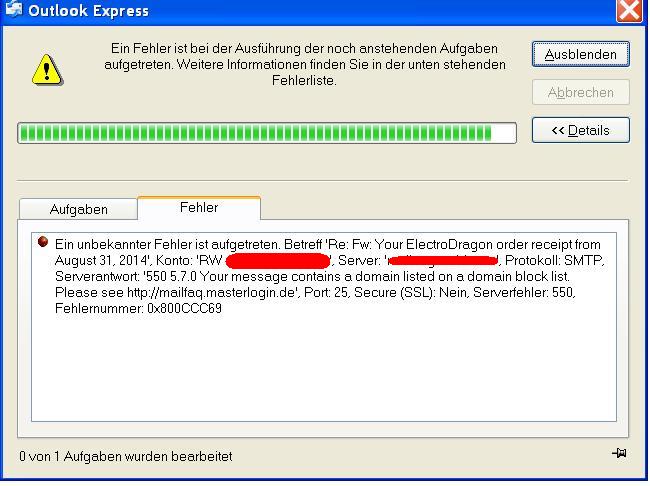
Task: Click the greyed-out Abbrechen button
Action: 581,92
